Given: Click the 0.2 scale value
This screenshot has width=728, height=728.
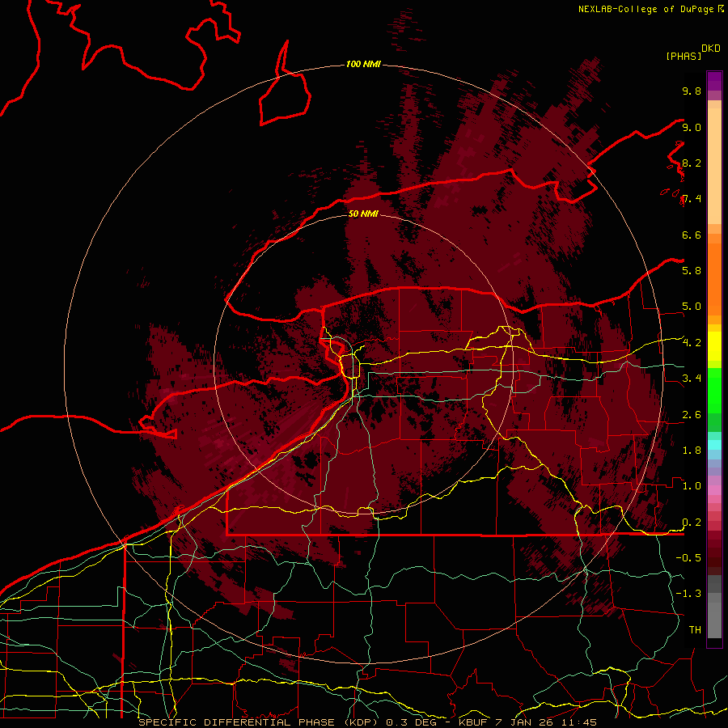Looking at the screenshot, I should point(692,523).
